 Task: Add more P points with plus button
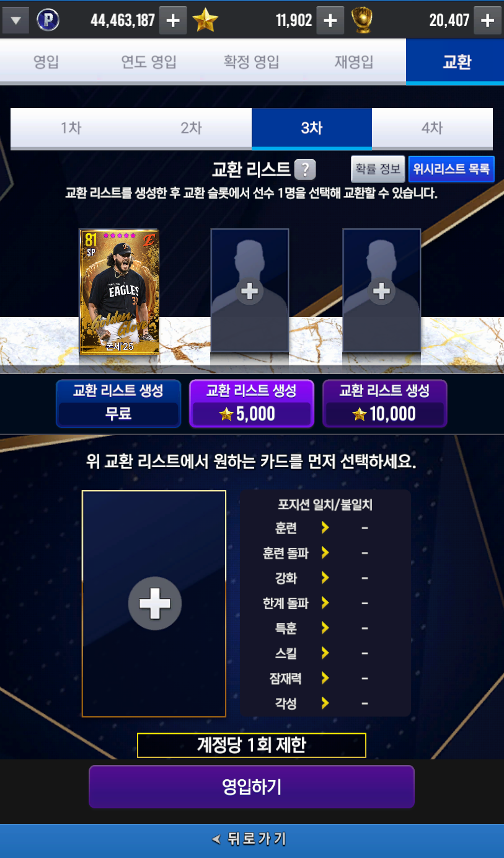(173, 20)
